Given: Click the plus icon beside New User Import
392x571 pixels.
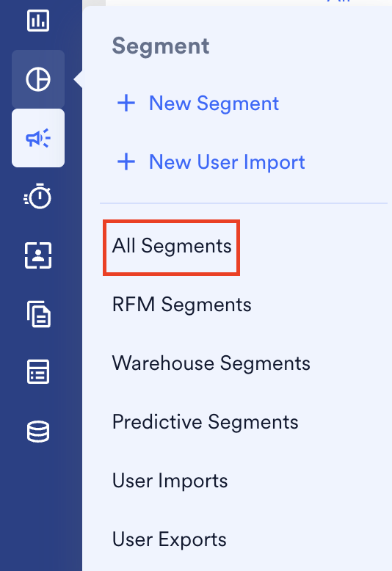Looking at the screenshot, I should click(126, 161).
